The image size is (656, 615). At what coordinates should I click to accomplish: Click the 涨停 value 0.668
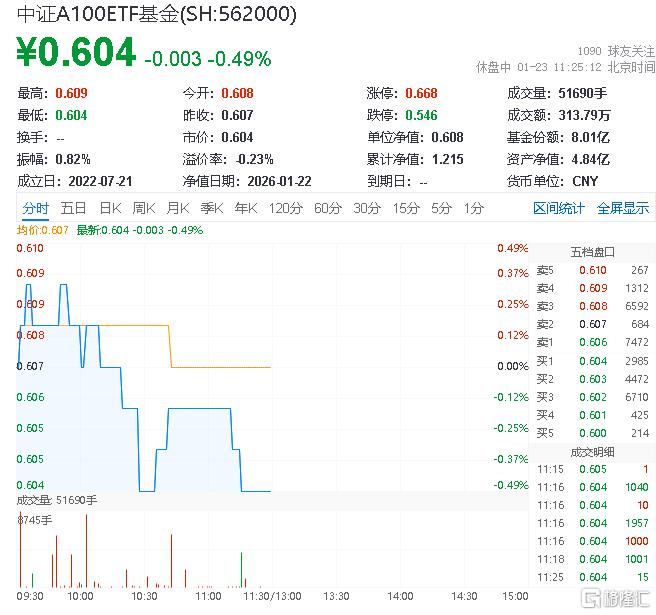point(421,93)
